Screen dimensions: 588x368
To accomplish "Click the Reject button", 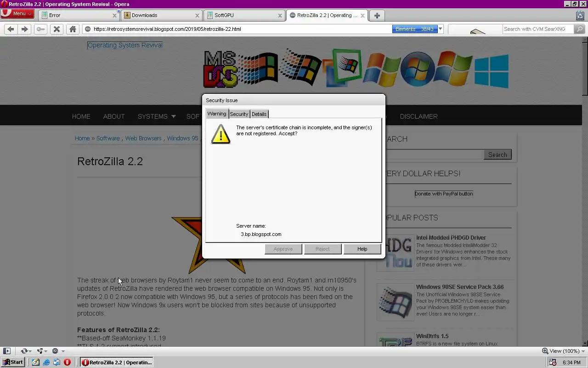I will (322, 249).
